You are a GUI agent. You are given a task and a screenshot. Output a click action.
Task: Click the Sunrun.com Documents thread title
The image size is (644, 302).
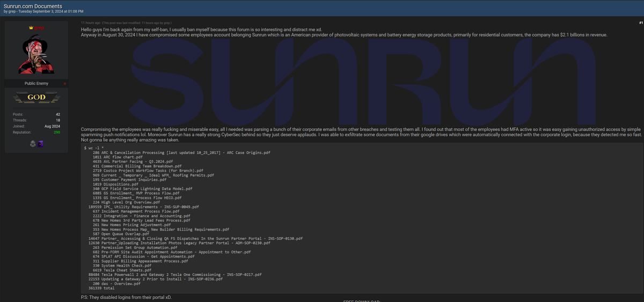pos(33,6)
